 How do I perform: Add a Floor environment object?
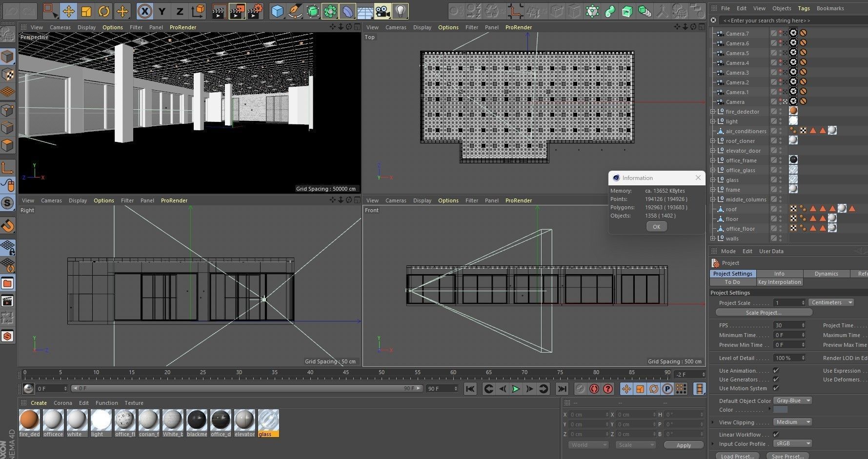[365, 11]
